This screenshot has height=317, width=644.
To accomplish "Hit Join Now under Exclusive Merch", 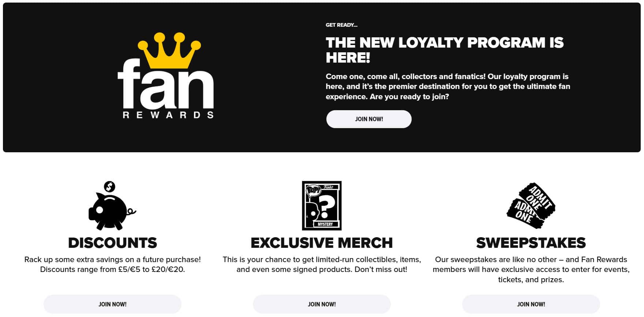I will [322, 304].
